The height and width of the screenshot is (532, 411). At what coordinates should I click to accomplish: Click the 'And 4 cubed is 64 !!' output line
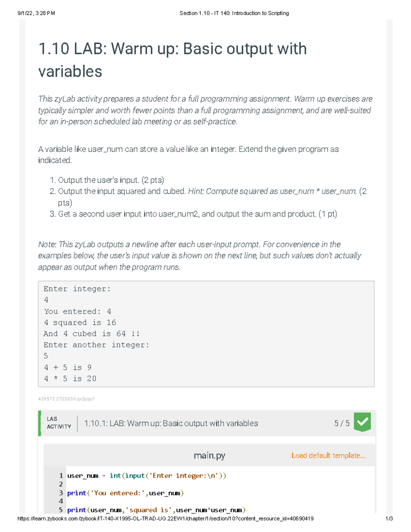[91, 334]
